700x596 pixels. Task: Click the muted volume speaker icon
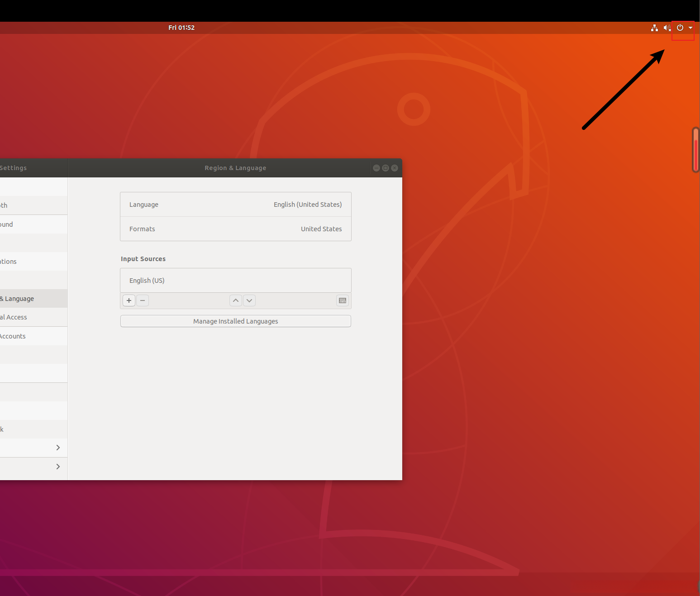click(x=667, y=28)
